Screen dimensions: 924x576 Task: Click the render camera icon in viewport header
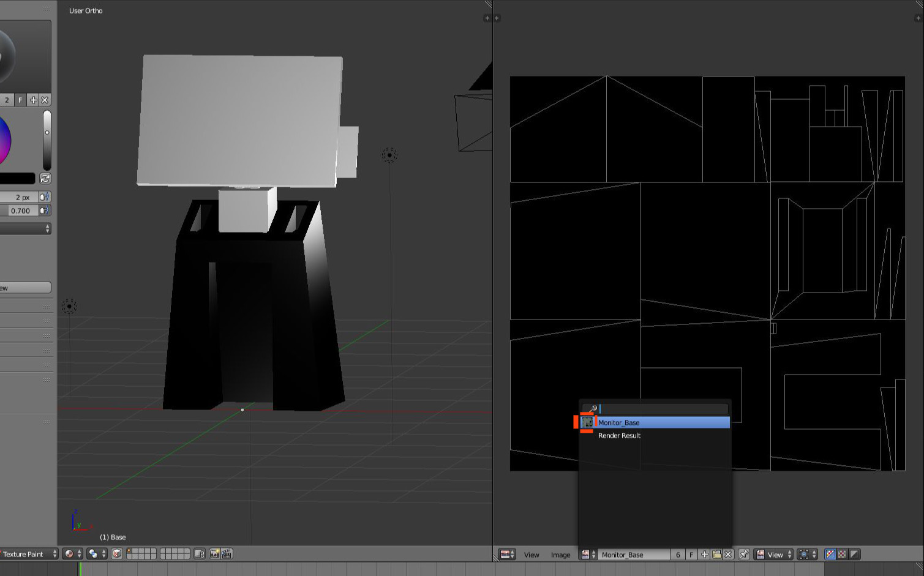[214, 554]
